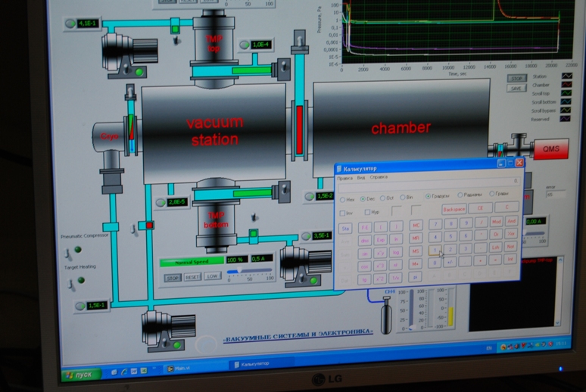Click RESET in the TMP bottom control panel
Screen dimensions: 586x392
click(192, 277)
